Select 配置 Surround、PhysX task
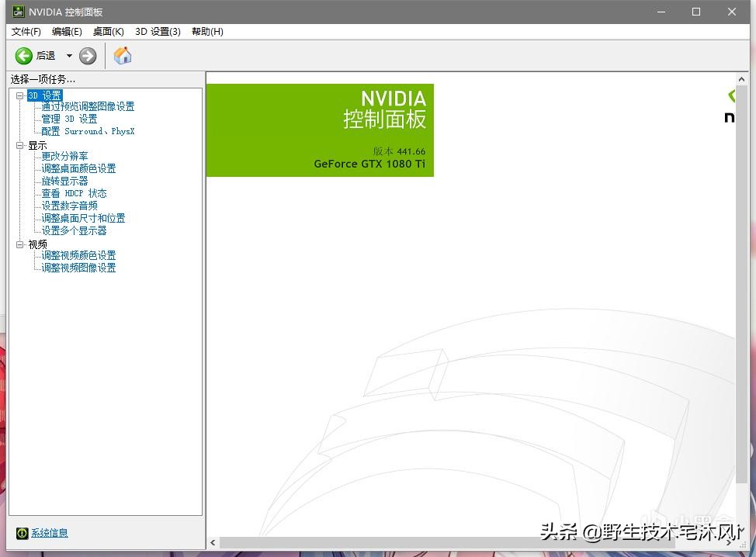 (87, 131)
